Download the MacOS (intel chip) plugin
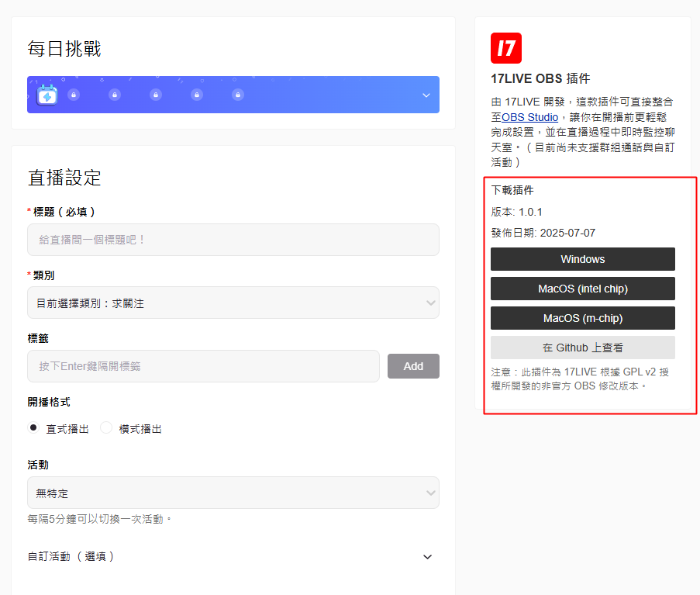The image size is (700, 595). point(582,289)
